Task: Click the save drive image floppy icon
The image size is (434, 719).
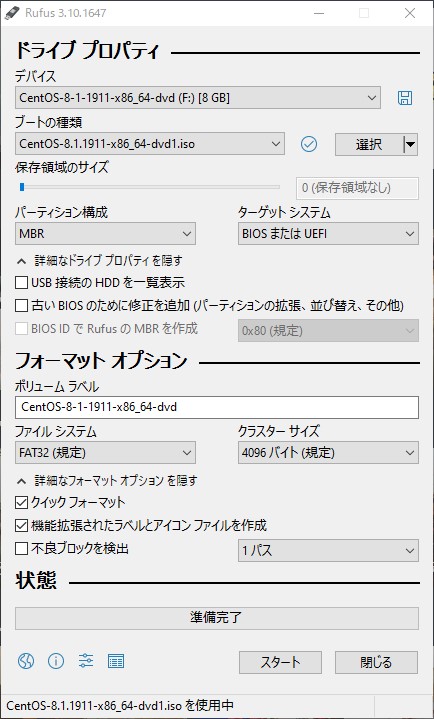Action: click(405, 98)
